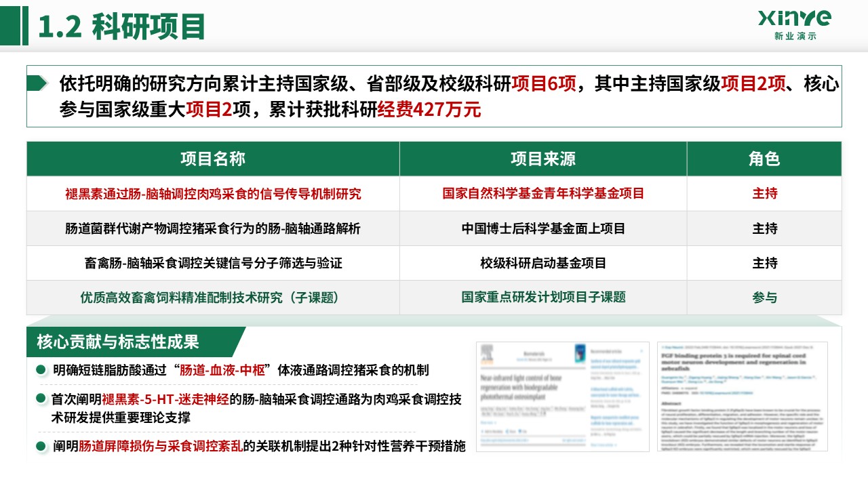Select the cell "肠道菌群代谢产物调控猪采食行为的肠-脑轴通路解析"

click(213, 228)
